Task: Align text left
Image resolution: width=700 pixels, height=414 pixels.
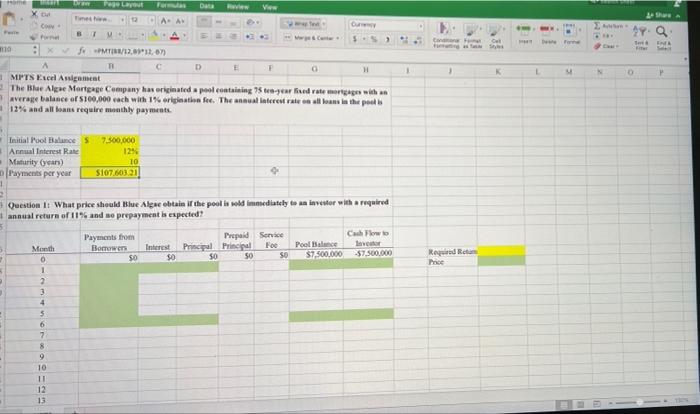Action: 203,36
